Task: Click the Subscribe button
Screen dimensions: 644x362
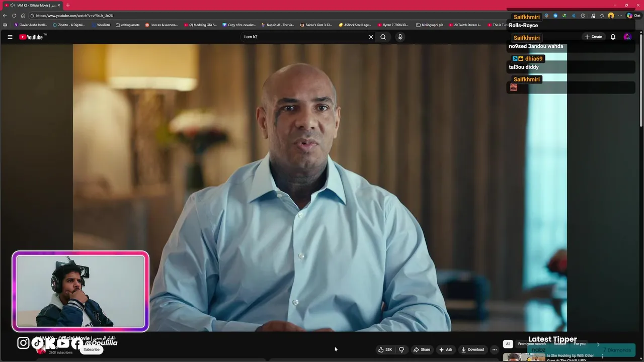Action: coord(92,349)
